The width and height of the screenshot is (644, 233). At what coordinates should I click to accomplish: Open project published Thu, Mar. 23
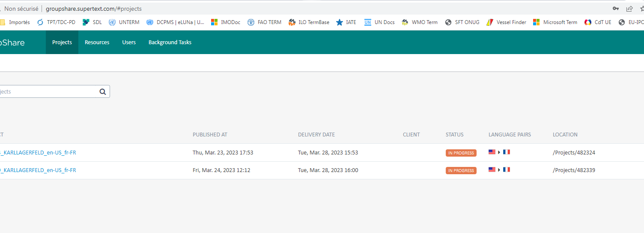[38, 153]
